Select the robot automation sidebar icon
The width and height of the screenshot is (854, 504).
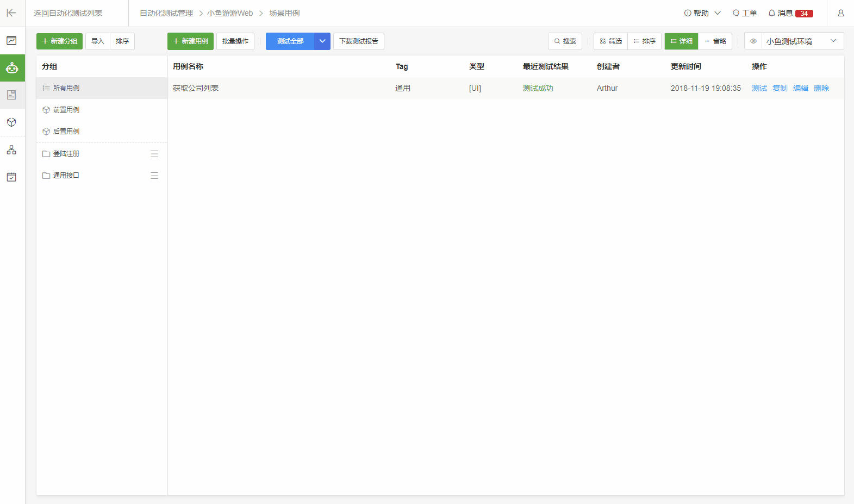pyautogui.click(x=12, y=68)
